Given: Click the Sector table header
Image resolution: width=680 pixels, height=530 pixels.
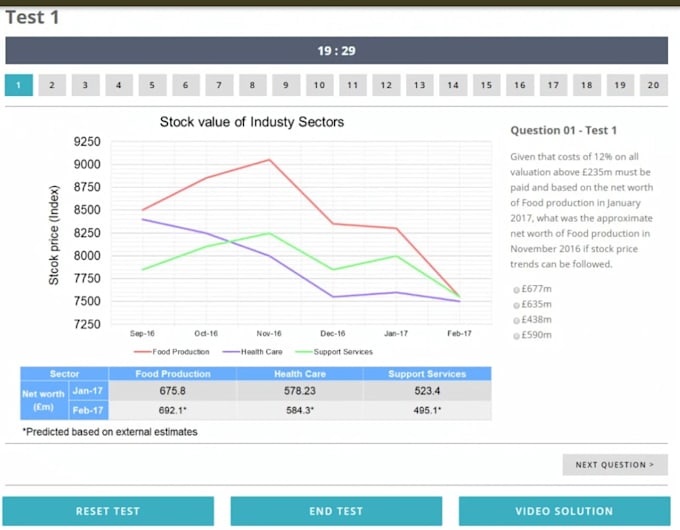Looking at the screenshot, I should [x=64, y=374].
